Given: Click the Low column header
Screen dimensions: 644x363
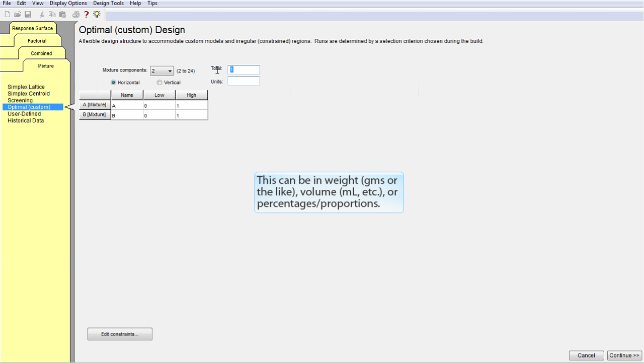Looking at the screenshot, I should click(159, 95).
